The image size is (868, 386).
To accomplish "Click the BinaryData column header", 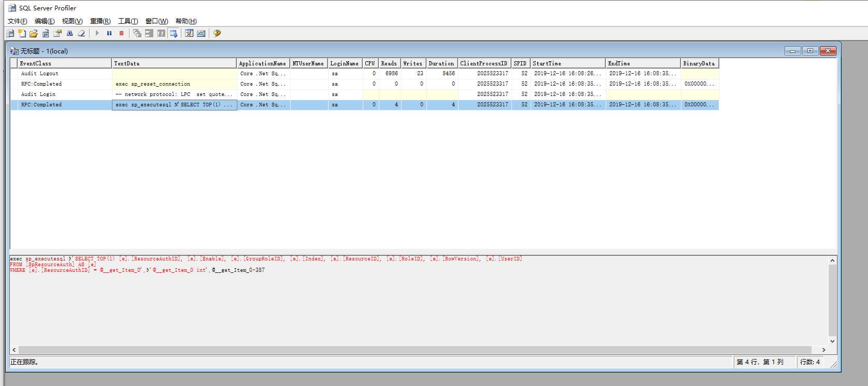I will click(700, 63).
